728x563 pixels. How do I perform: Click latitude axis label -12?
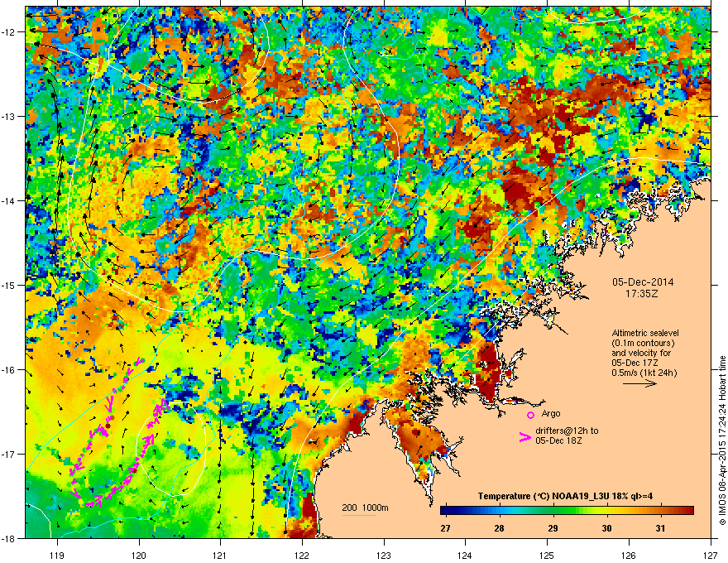point(9,32)
